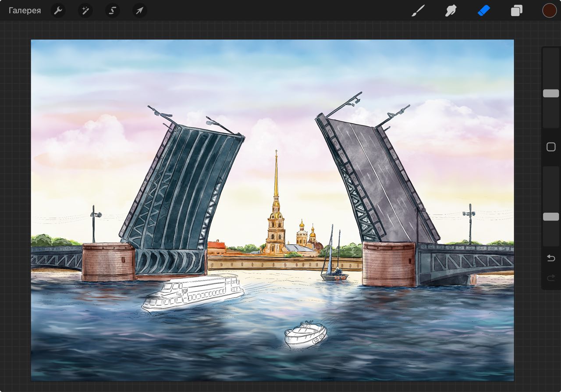561x392 pixels.
Task: Tap the square Modify button in sidebar
Action: tap(551, 147)
